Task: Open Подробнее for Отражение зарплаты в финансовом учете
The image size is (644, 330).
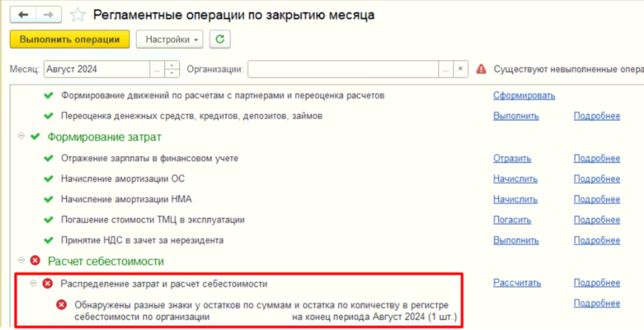Action: [596, 158]
